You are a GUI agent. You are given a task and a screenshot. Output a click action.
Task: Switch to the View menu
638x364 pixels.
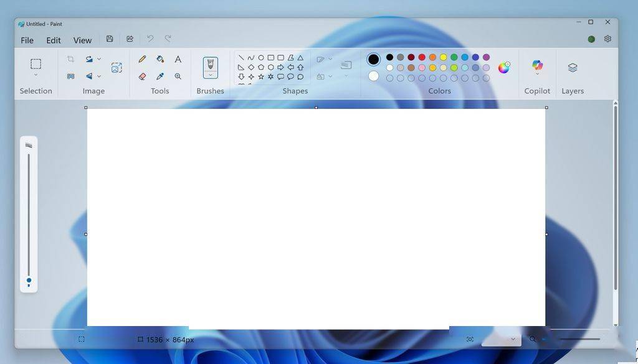coord(82,40)
